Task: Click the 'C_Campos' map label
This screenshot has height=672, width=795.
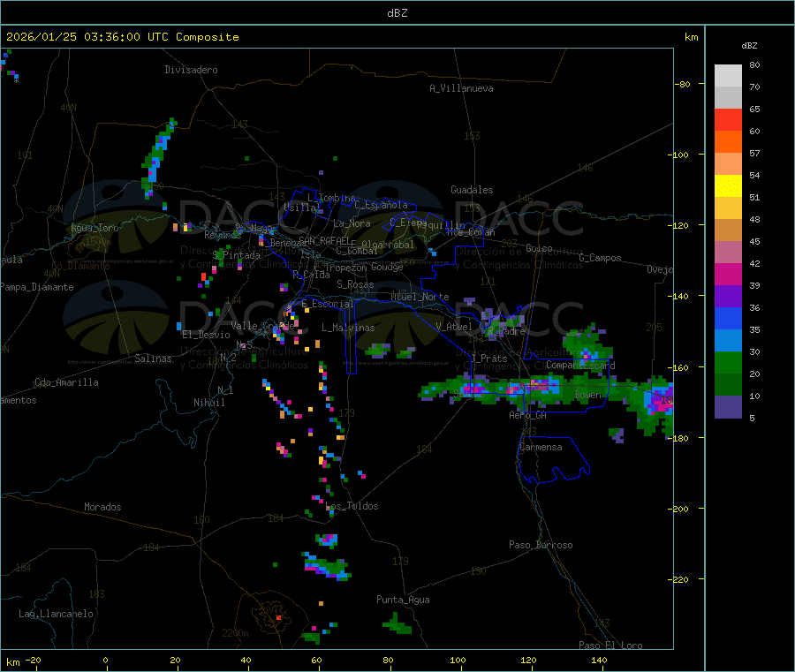Action: [x=600, y=258]
